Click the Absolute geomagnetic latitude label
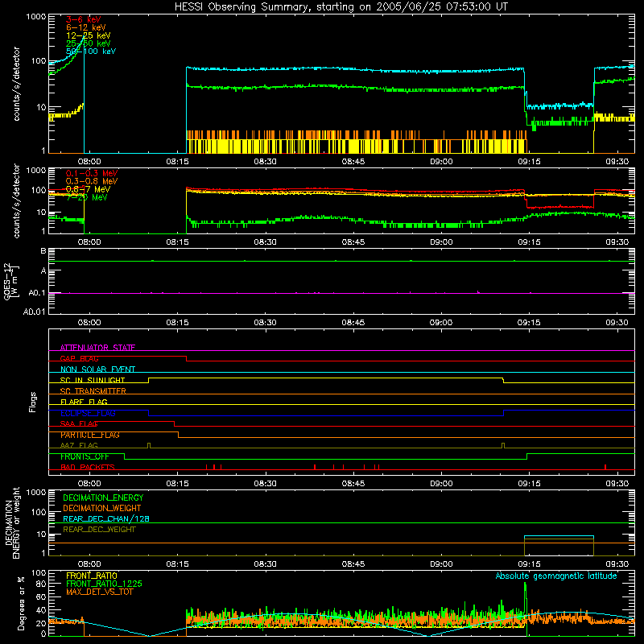This screenshot has height=644, width=644. click(556, 576)
